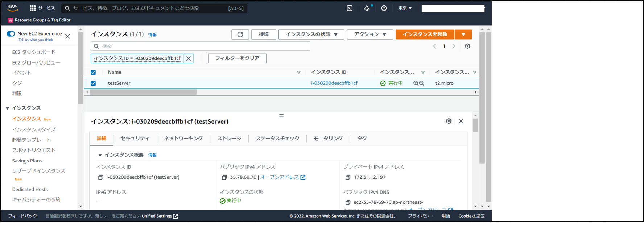This screenshot has width=644, height=235.
Task: Click the 接続 button
Action: click(264, 34)
